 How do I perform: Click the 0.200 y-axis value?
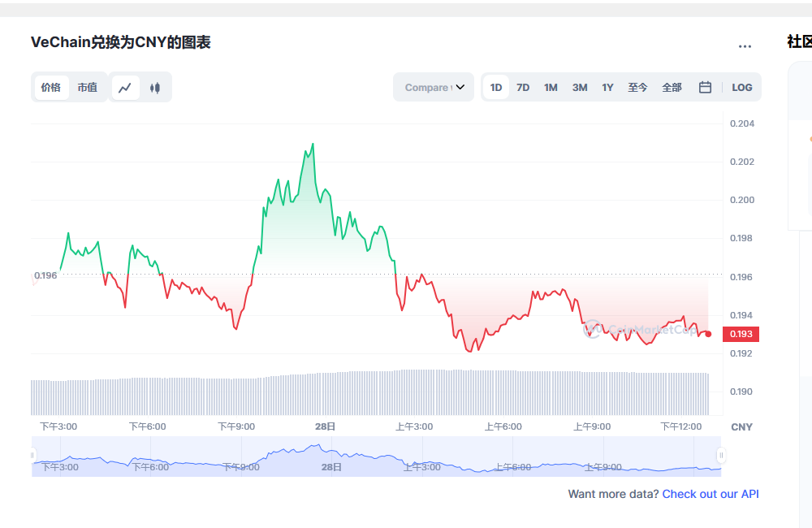pos(741,200)
